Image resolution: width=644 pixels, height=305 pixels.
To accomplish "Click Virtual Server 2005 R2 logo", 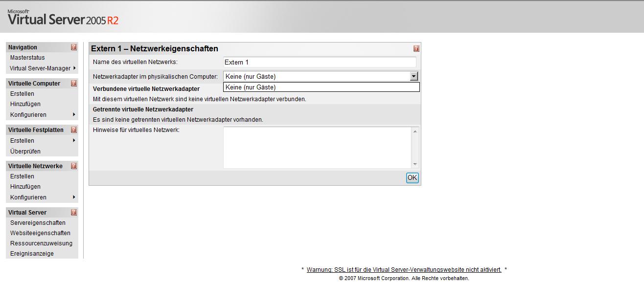I will coord(63,18).
